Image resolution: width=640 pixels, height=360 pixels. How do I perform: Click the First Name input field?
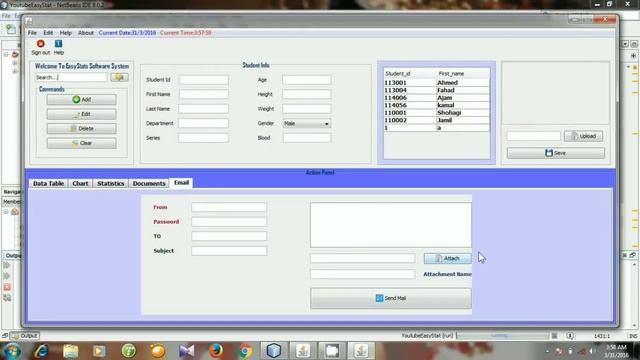pyautogui.click(x=204, y=94)
